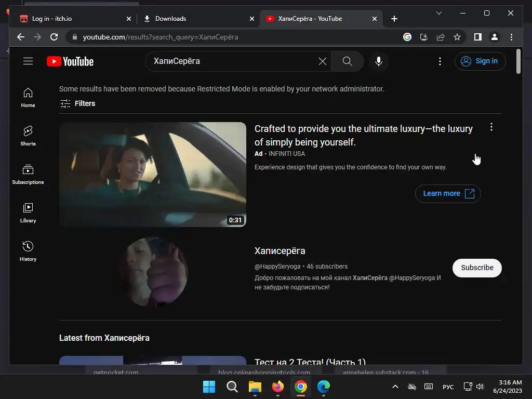
Task: Open Хаписерёга channel name link
Action: point(280,251)
